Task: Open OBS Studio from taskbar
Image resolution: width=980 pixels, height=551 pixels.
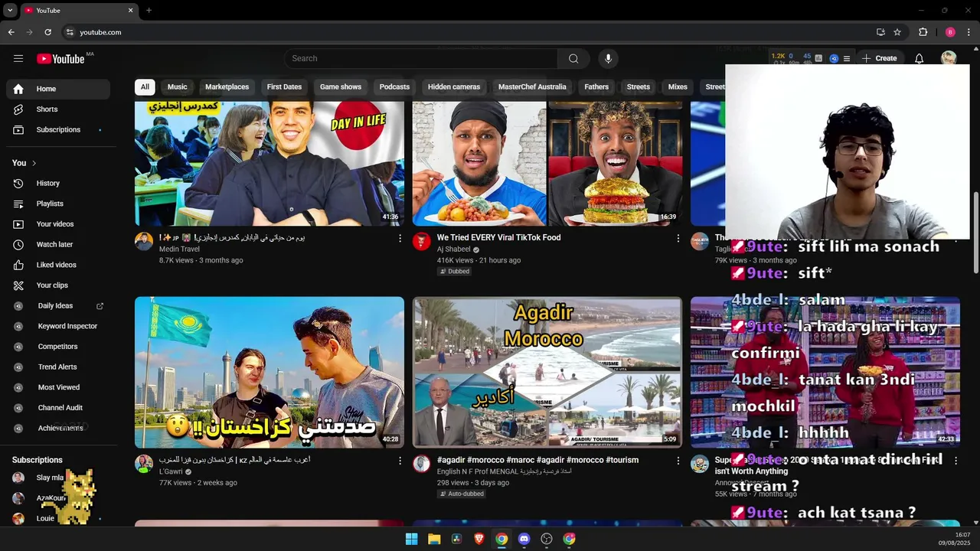Action: (547, 539)
